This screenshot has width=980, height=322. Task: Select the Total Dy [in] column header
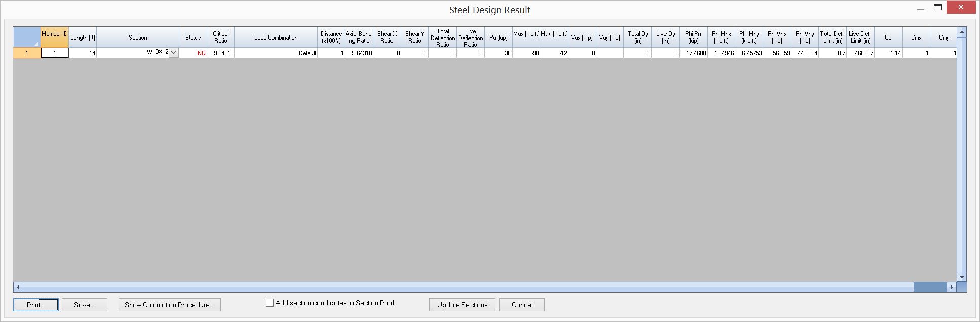pyautogui.click(x=638, y=37)
